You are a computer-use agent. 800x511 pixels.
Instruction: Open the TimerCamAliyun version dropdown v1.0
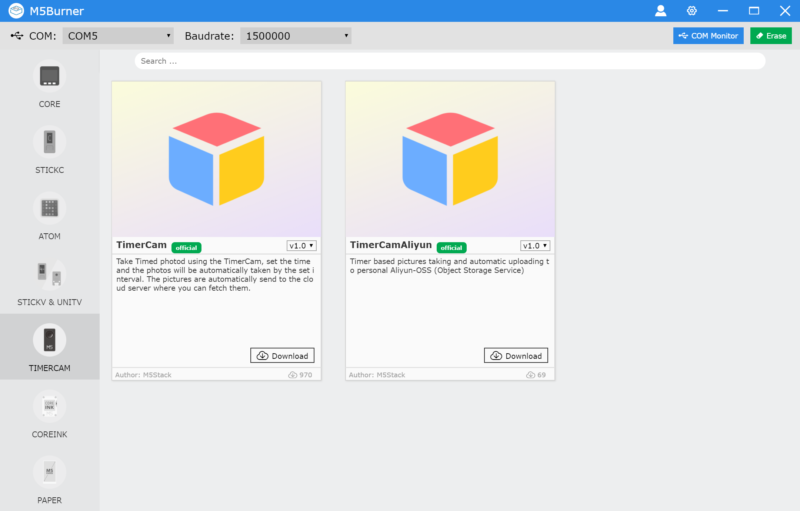click(535, 246)
